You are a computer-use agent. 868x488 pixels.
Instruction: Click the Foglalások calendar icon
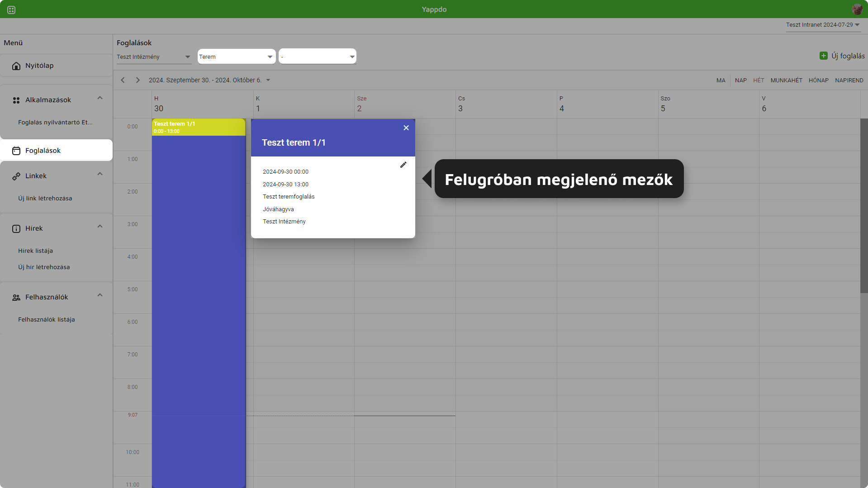(16, 151)
